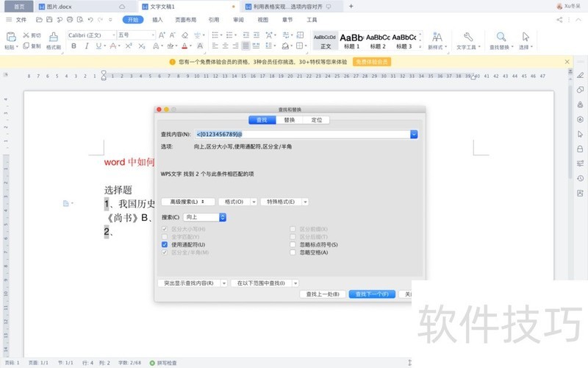This screenshot has height=368, width=588.
Task: Click the Open folder icon in quick toolbar
Action: tap(39, 20)
